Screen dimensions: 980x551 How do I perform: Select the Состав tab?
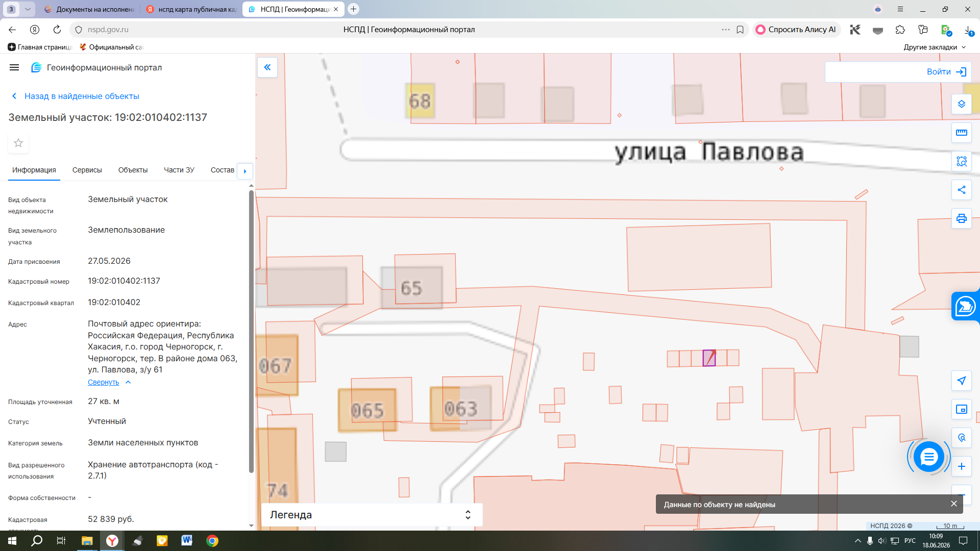pyautogui.click(x=223, y=170)
